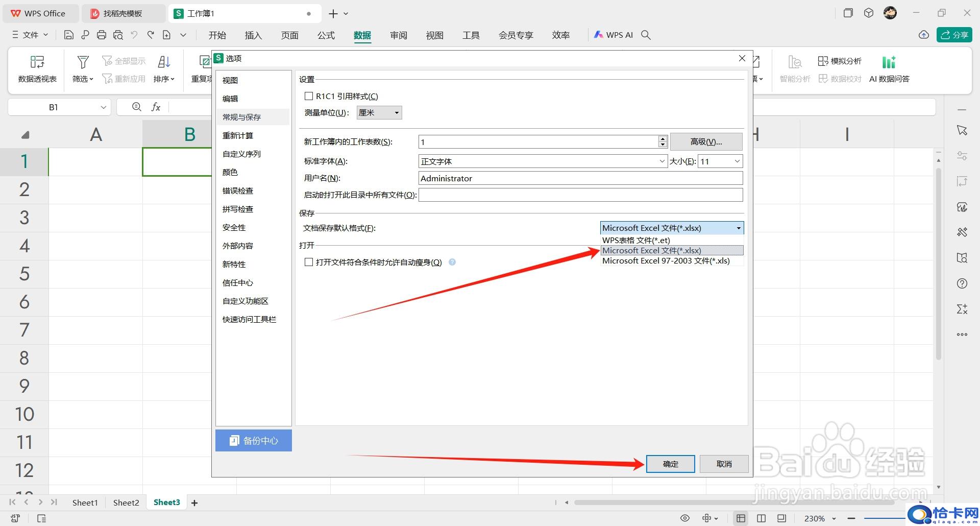Click the undo arrow icon

coord(134,35)
